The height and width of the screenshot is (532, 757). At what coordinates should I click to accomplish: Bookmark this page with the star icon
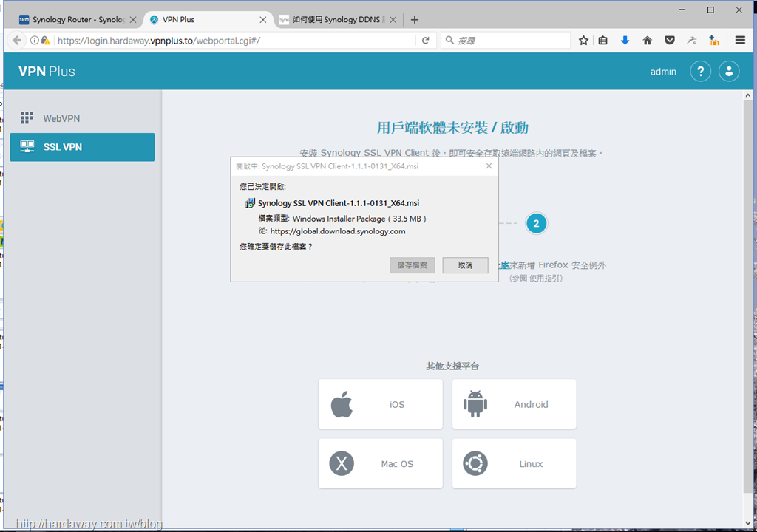584,41
